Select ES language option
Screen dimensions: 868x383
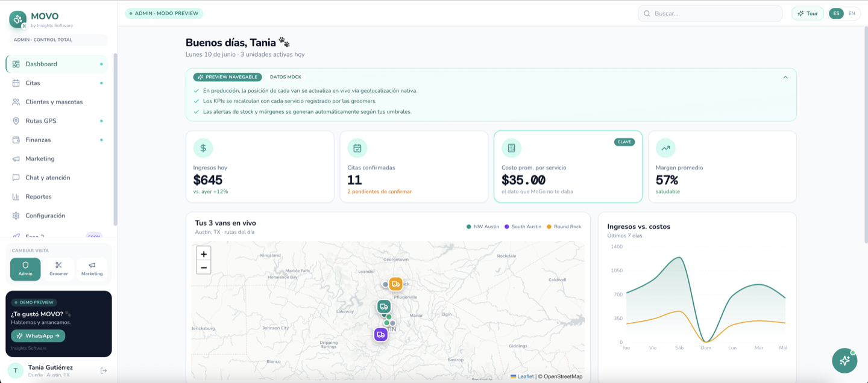point(836,13)
